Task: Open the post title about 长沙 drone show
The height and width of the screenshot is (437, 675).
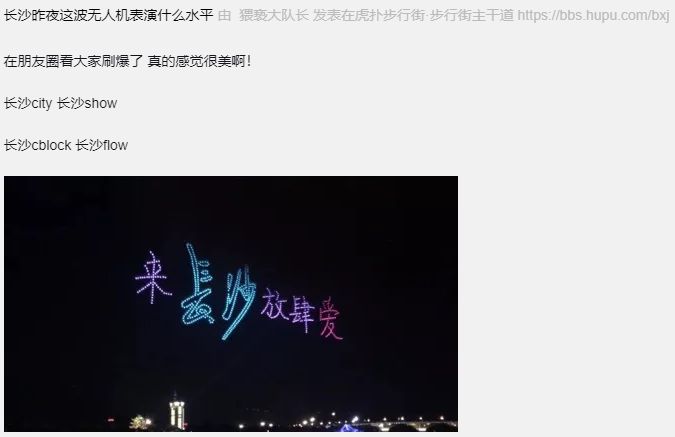Action: 108,15
